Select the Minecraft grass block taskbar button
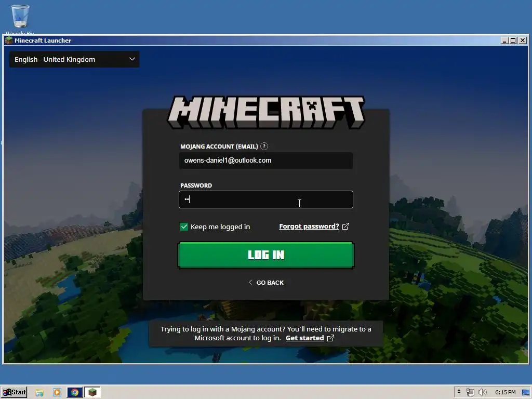The height and width of the screenshot is (399, 532). [92, 393]
